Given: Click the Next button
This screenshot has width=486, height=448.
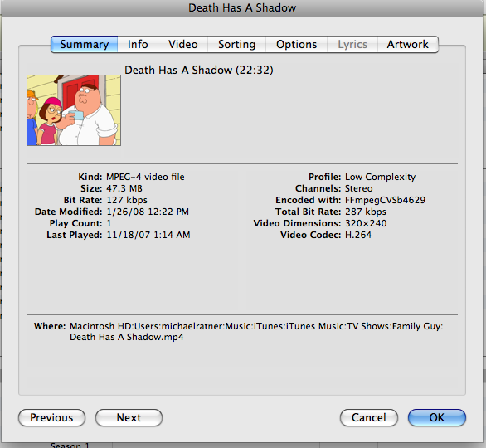Looking at the screenshot, I should pyautogui.click(x=129, y=417).
